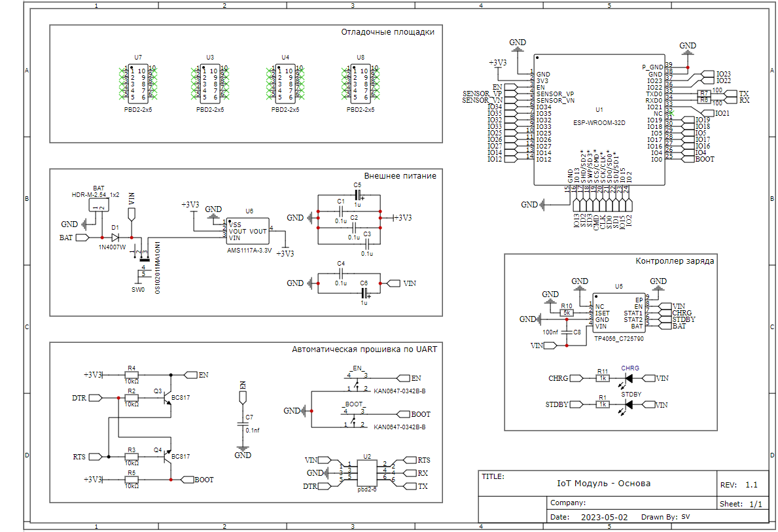
Task: Click the Sheet value 1/1
Action: (x=755, y=504)
